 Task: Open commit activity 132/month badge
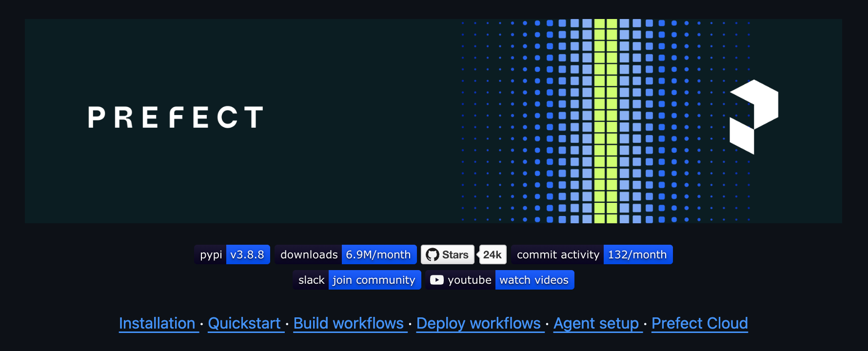click(x=592, y=254)
